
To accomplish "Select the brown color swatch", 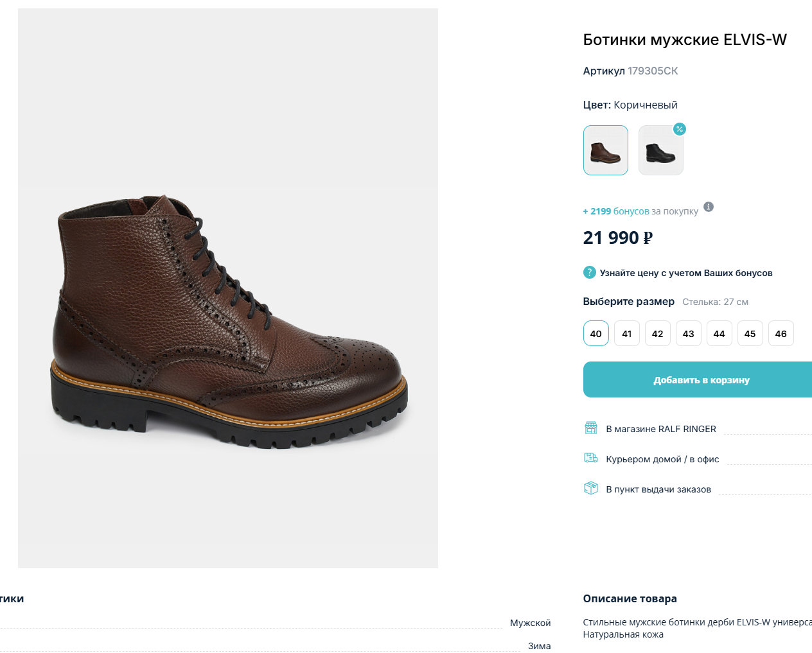I will click(x=605, y=150).
